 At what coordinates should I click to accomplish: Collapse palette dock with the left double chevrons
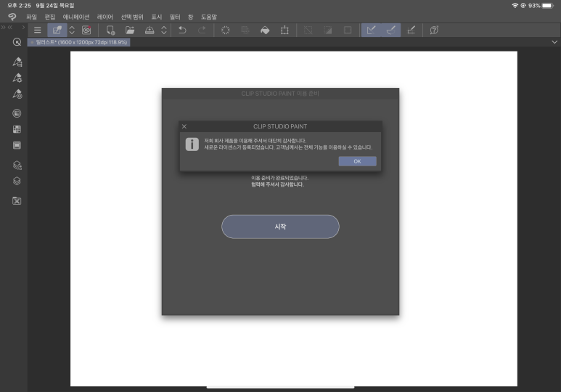point(10,27)
